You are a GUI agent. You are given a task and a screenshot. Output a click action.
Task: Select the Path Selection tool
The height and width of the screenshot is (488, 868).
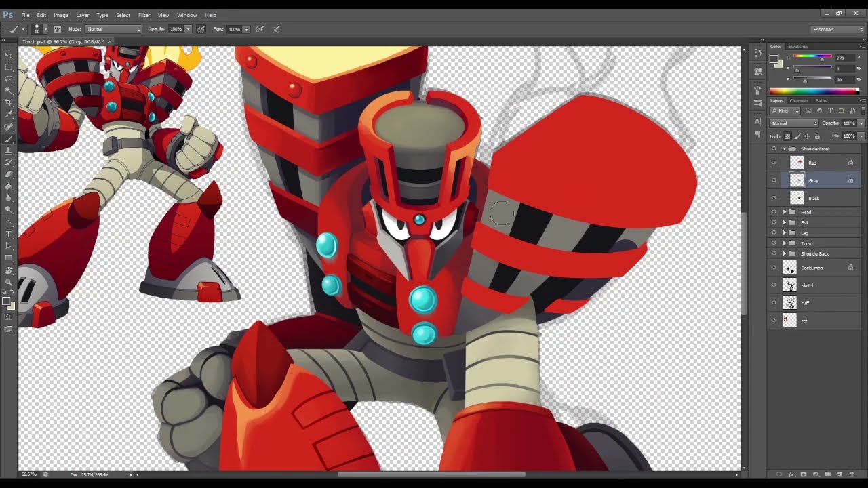click(x=9, y=246)
